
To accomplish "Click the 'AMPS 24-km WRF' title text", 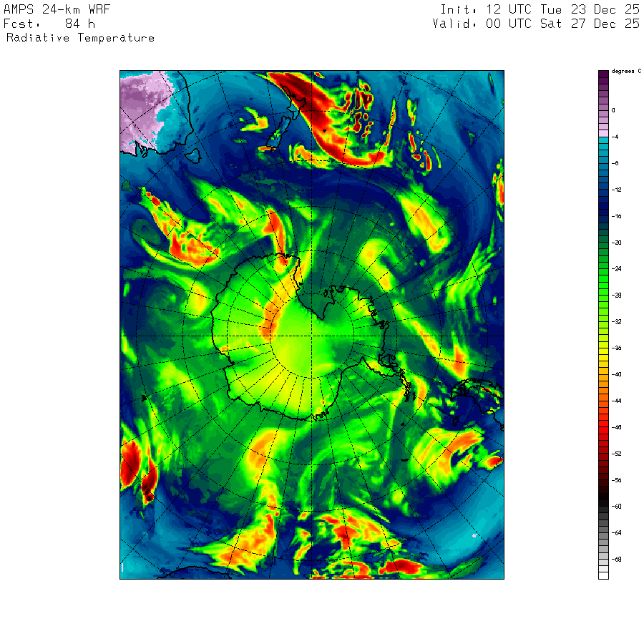I will pyautogui.click(x=57, y=9).
